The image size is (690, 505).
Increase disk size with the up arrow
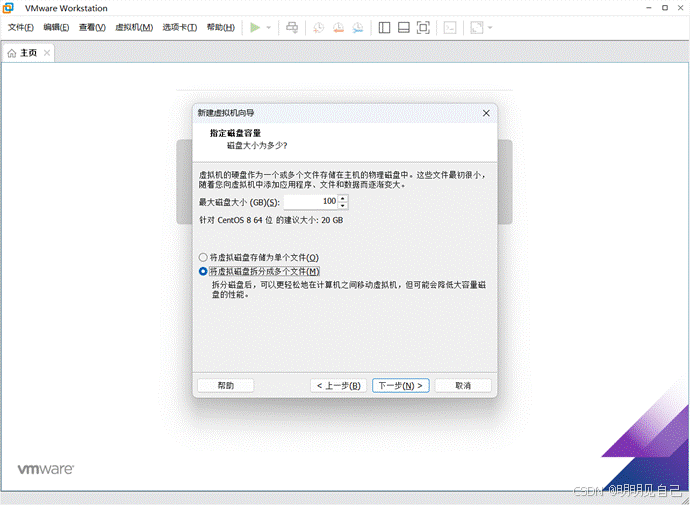click(343, 198)
